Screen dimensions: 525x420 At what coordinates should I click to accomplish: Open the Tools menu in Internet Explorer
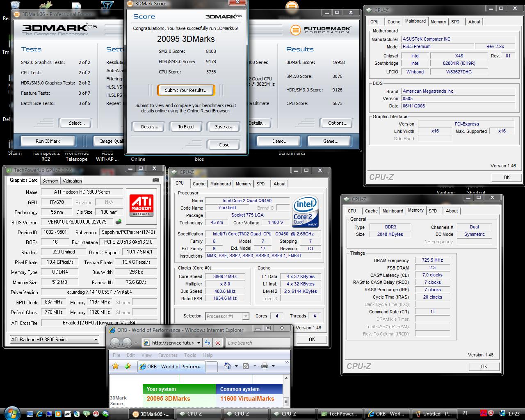[x=190, y=355]
